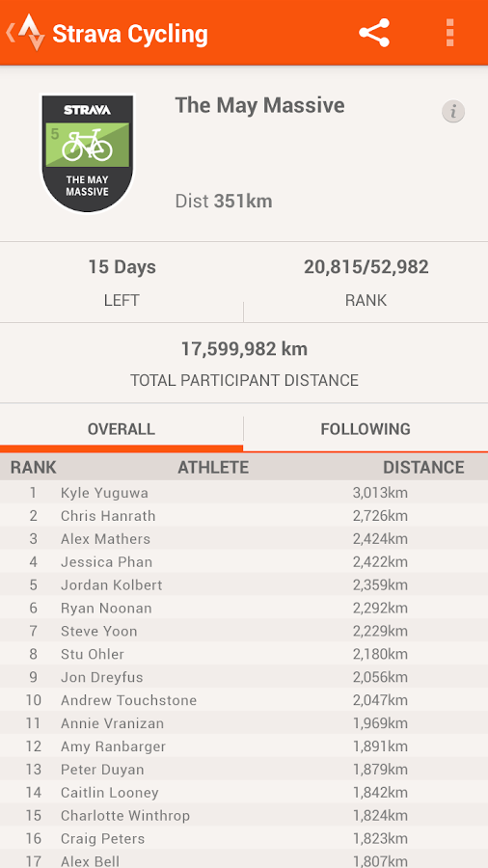488x868 pixels.
Task: Select Jessica Phan's row
Action: tap(244, 562)
